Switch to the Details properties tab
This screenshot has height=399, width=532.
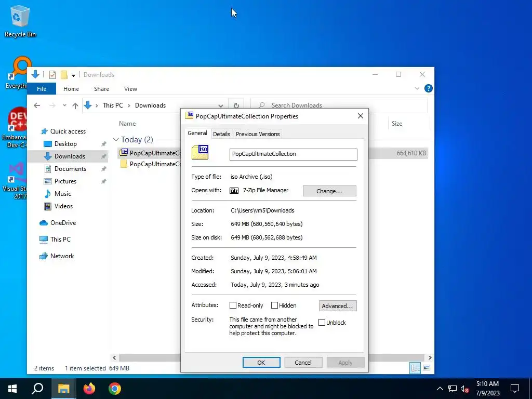click(221, 134)
